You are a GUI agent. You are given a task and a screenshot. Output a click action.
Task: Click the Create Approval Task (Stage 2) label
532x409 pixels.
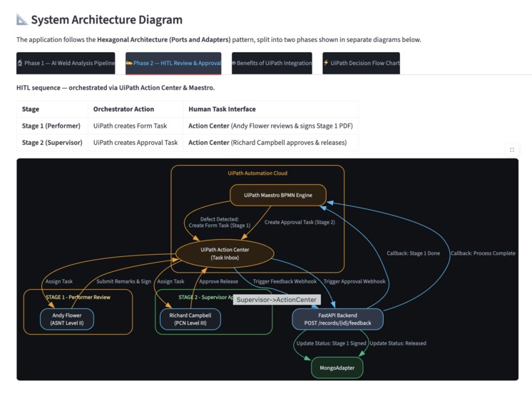point(300,222)
